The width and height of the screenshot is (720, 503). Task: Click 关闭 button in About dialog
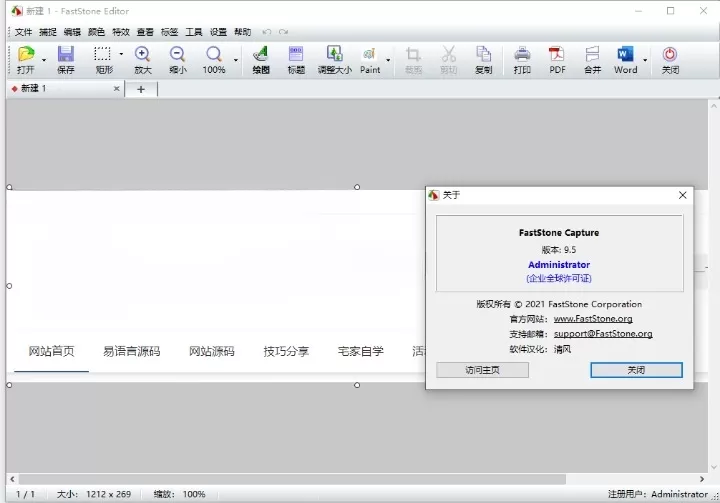click(636, 370)
